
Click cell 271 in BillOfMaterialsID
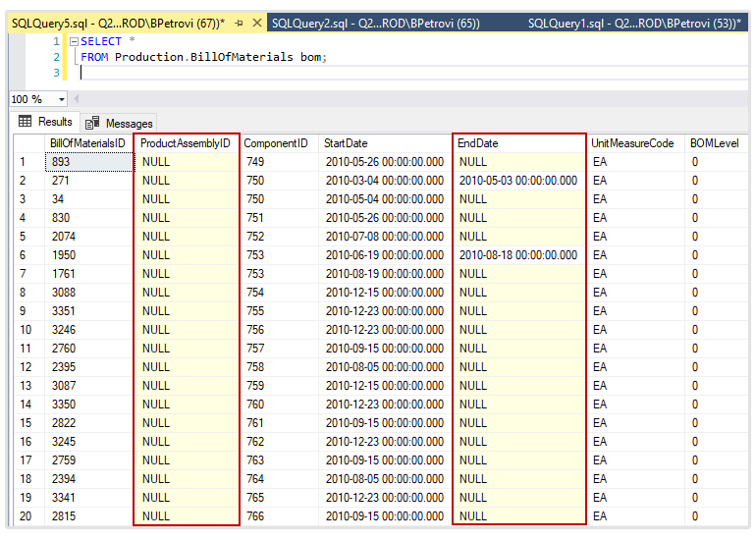(x=89, y=181)
